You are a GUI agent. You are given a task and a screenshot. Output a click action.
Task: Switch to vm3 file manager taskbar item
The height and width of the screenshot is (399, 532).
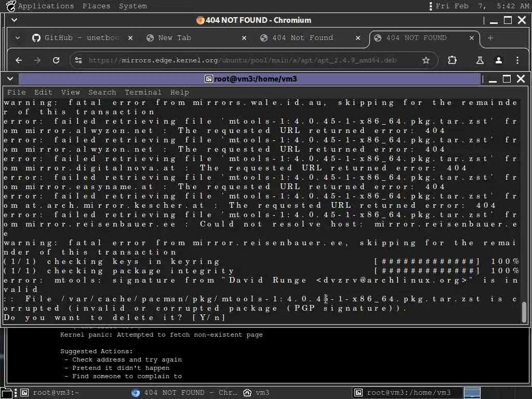tap(257, 393)
